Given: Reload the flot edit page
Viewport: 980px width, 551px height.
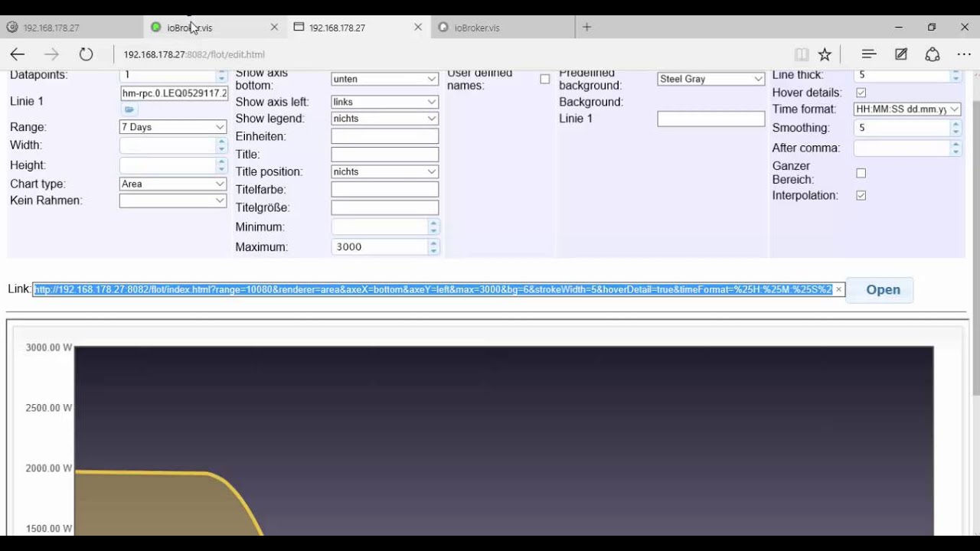Looking at the screenshot, I should (86, 54).
